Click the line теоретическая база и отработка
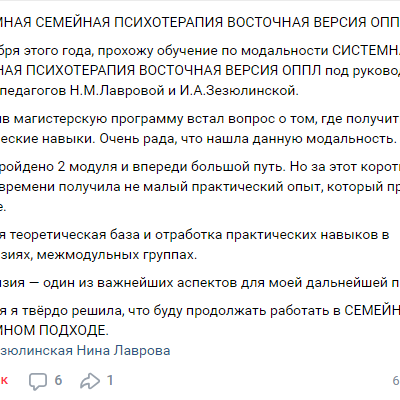The width and height of the screenshot is (400, 400). (195, 235)
